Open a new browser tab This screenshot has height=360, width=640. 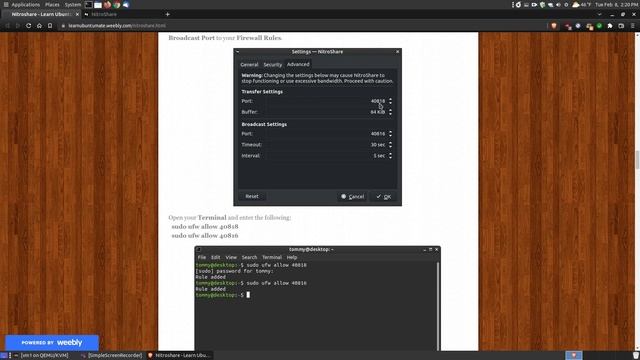pos(167,14)
